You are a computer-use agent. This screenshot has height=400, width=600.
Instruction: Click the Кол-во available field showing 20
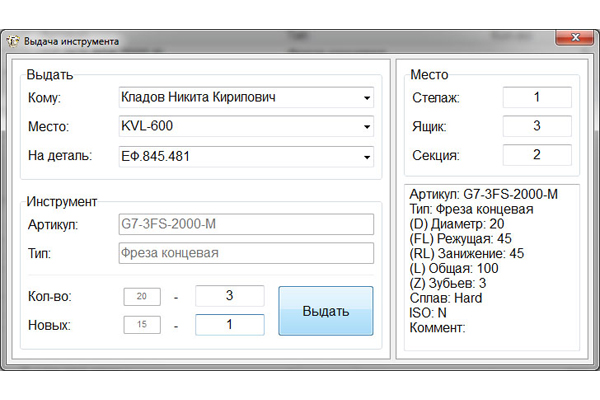pyautogui.click(x=142, y=296)
